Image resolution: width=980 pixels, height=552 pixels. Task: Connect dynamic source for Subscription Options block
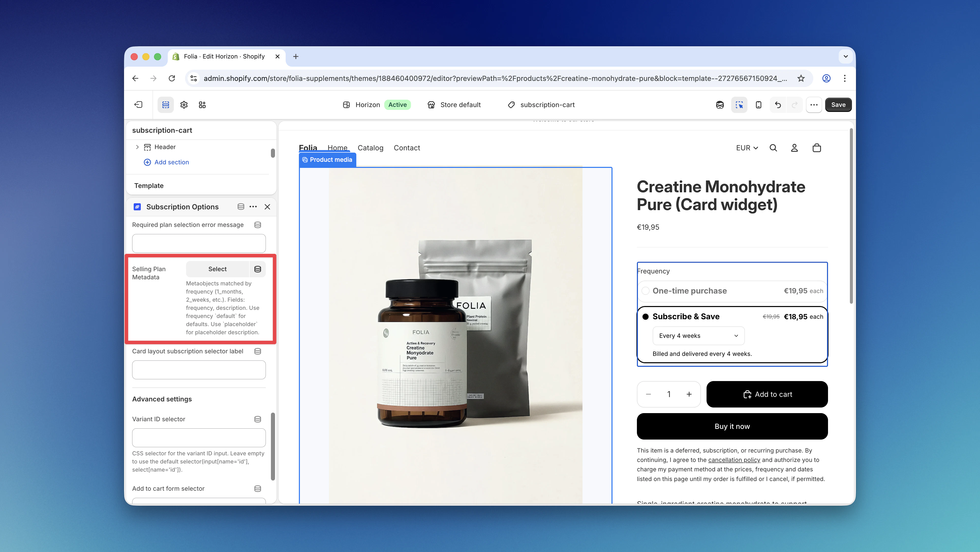click(x=241, y=207)
